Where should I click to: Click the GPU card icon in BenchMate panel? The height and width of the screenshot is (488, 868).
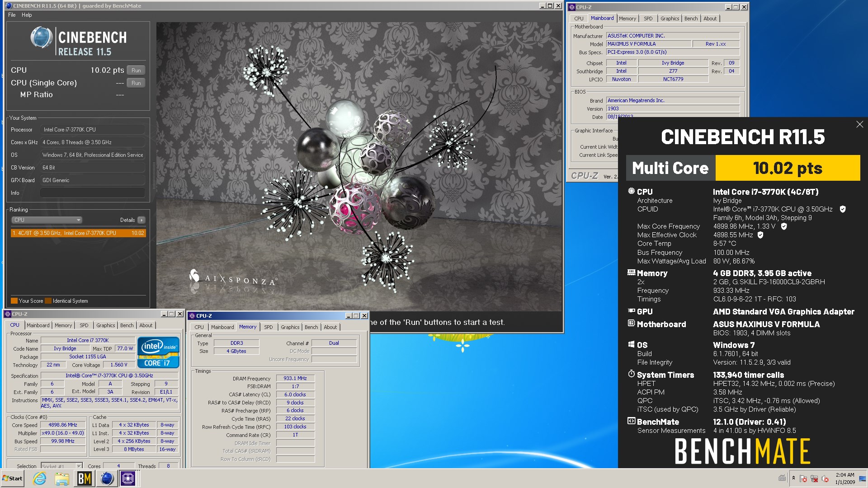pyautogui.click(x=631, y=311)
